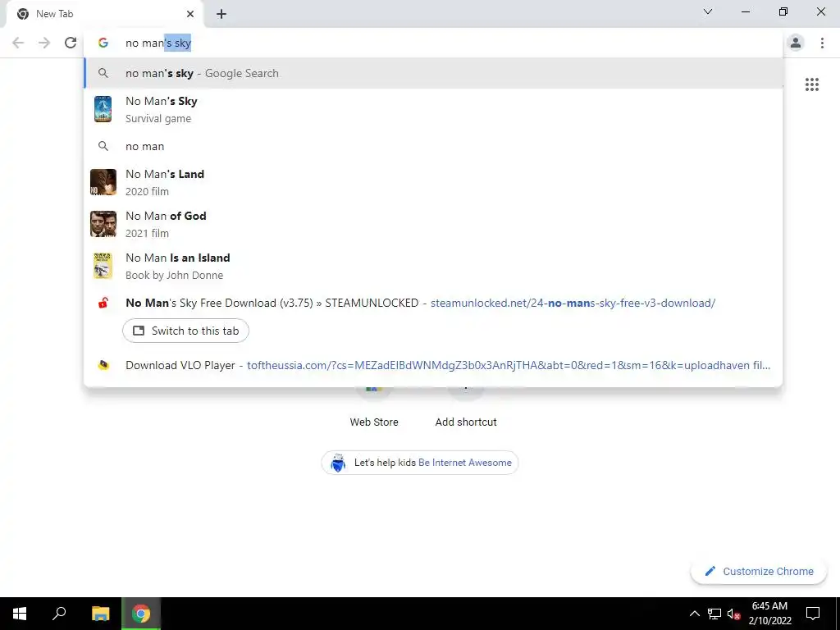Screen dimensions: 840x630
Task: Open the Chrome three-dot menu
Action: 822,43
